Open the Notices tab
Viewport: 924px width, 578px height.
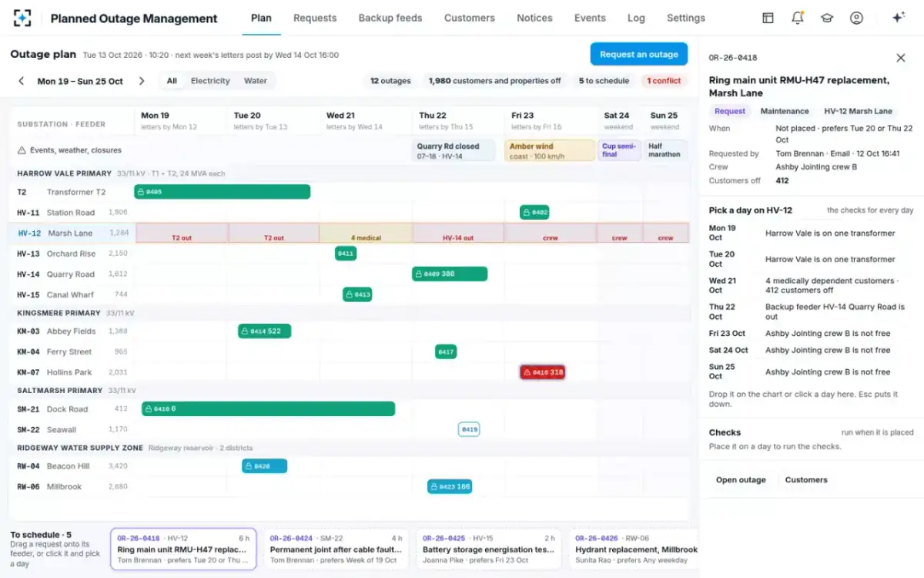[534, 18]
